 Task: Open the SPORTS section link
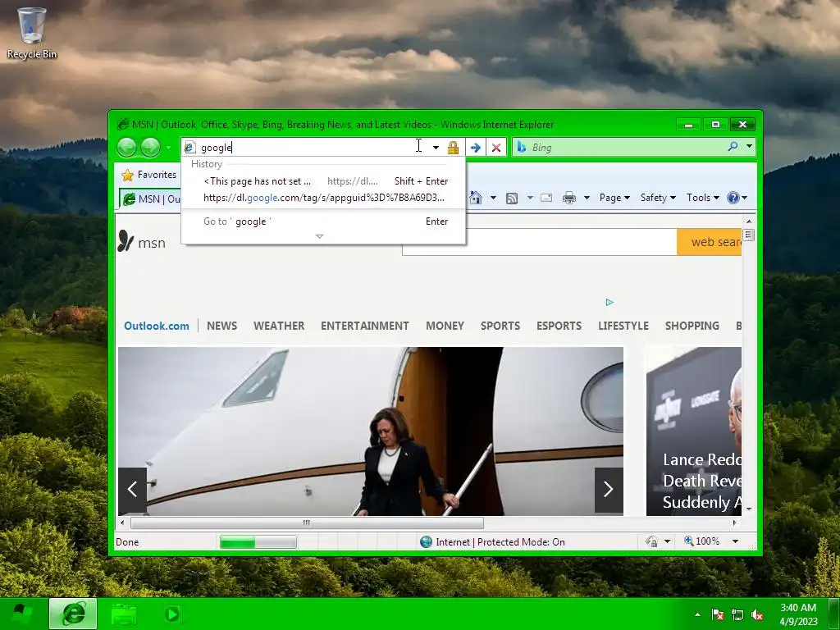[500, 326]
